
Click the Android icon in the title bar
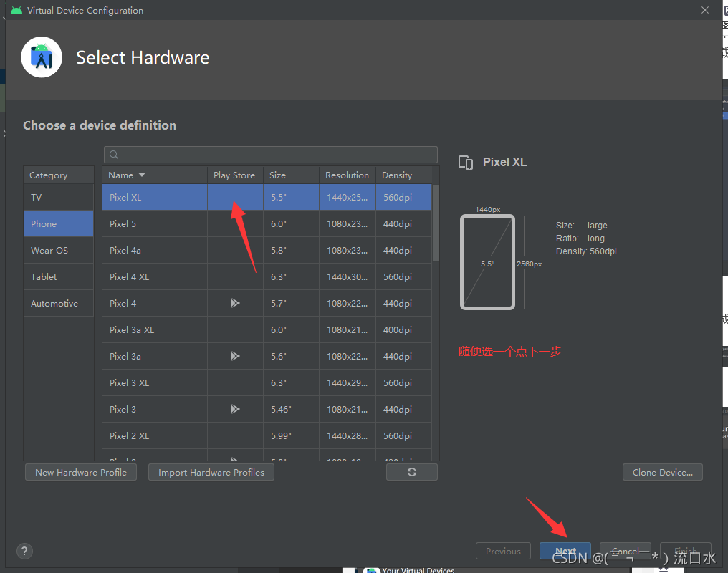click(16, 10)
